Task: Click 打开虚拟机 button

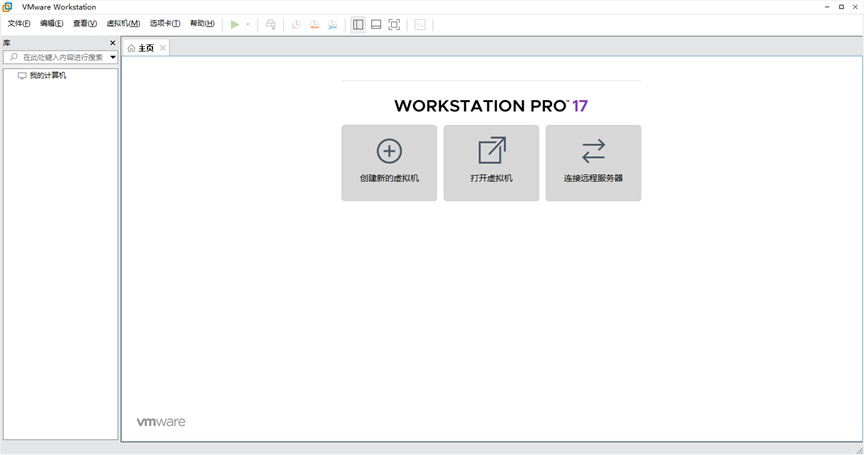Action: [491, 163]
